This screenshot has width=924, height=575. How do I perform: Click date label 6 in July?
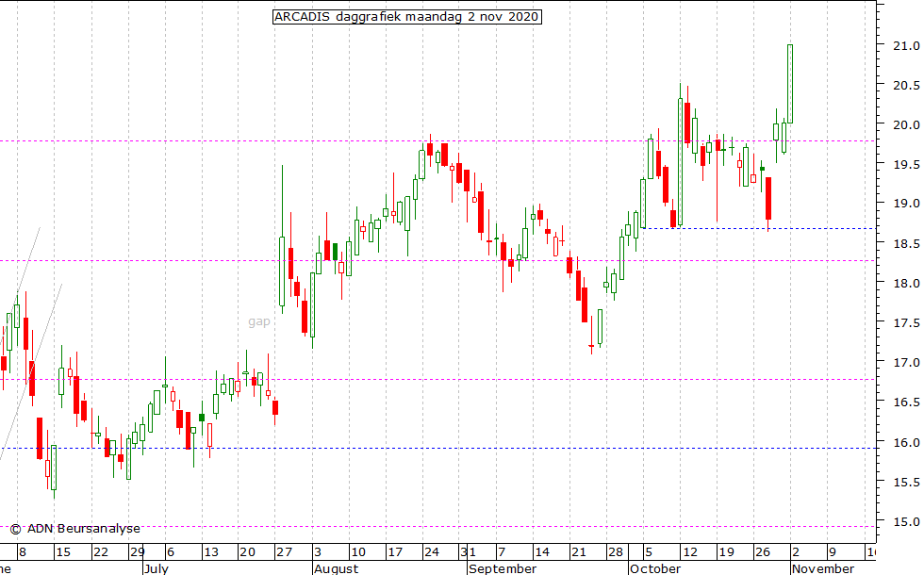pyautogui.click(x=171, y=552)
